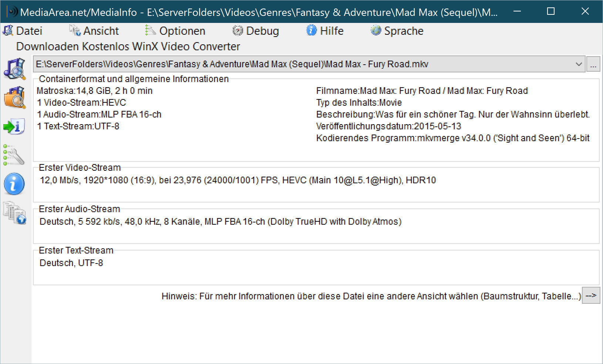Click the 'Hinweis: Für mehr Informationen' hint text
This screenshot has width=603, height=364.
[x=371, y=296]
